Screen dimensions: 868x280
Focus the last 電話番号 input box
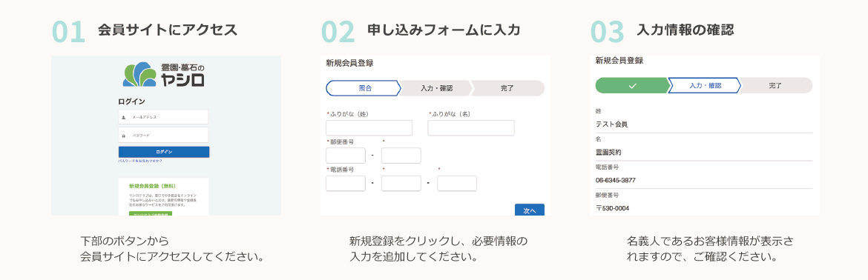[457, 184]
